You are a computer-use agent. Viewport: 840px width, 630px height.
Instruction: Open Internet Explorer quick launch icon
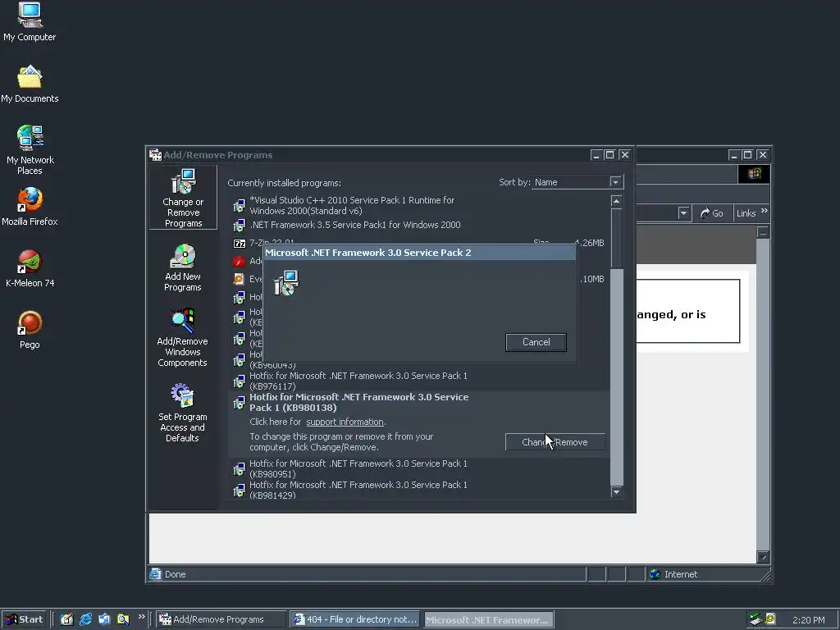85,619
